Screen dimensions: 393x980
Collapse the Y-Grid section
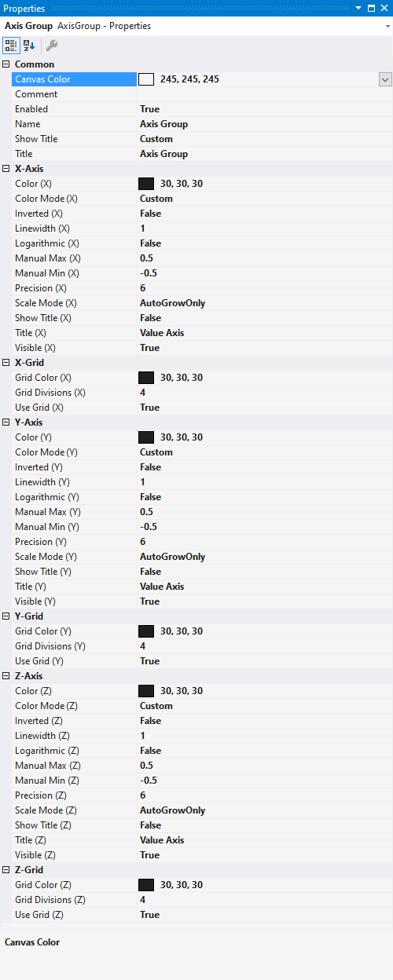coord(6,616)
